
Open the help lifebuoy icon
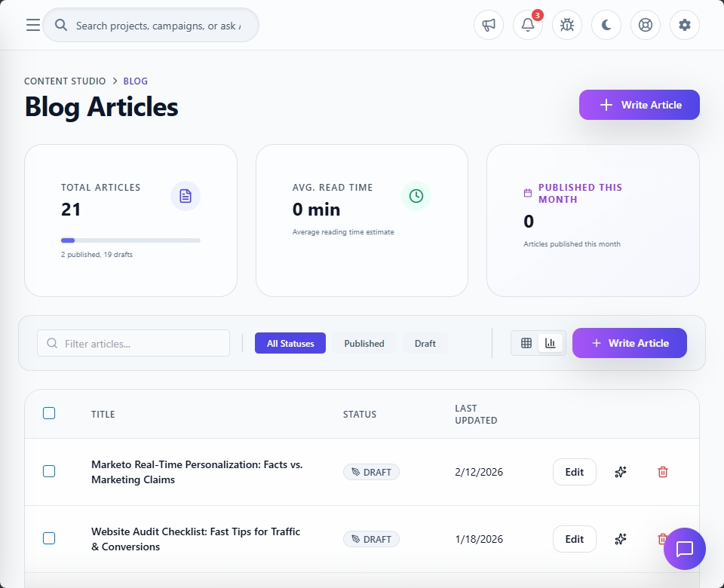pyautogui.click(x=646, y=25)
